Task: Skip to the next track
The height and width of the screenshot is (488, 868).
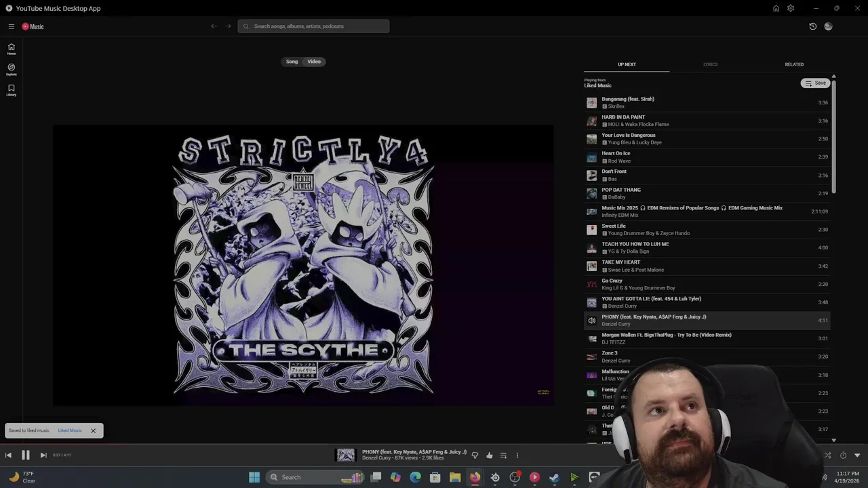Action: pyautogui.click(x=43, y=455)
